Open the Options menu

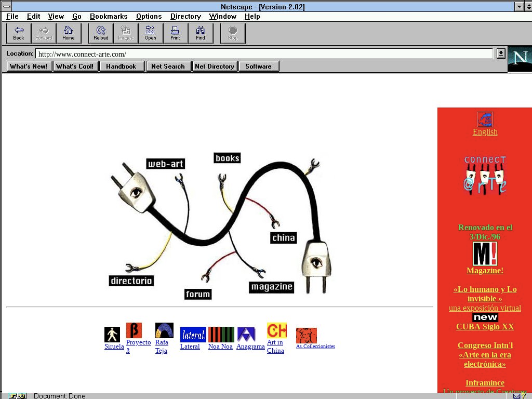click(x=149, y=16)
